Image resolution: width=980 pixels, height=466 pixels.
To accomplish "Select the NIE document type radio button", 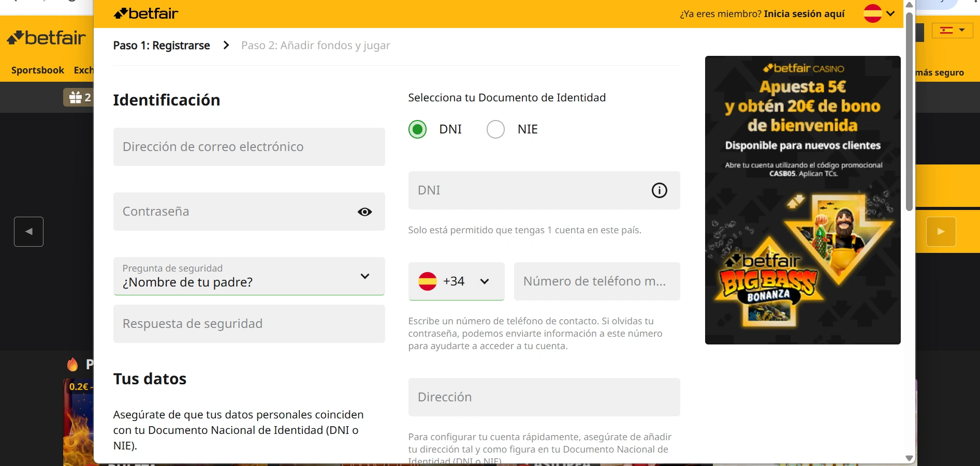I will [x=495, y=129].
